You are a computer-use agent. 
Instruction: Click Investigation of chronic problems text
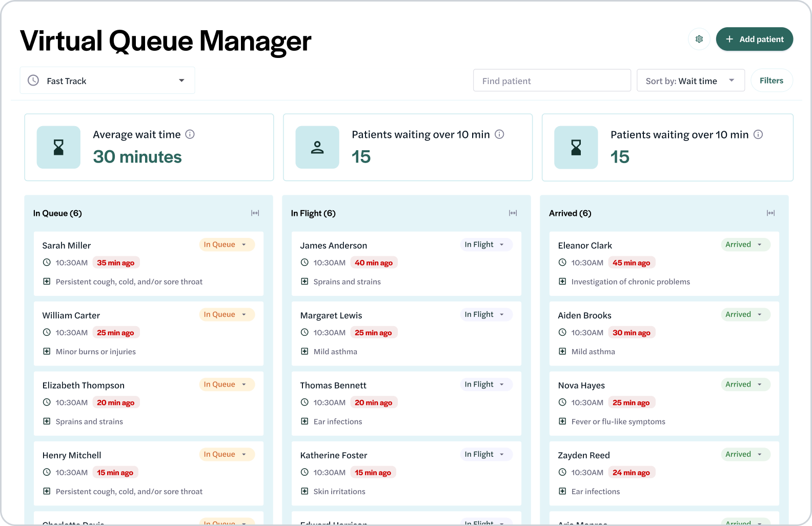coord(631,281)
